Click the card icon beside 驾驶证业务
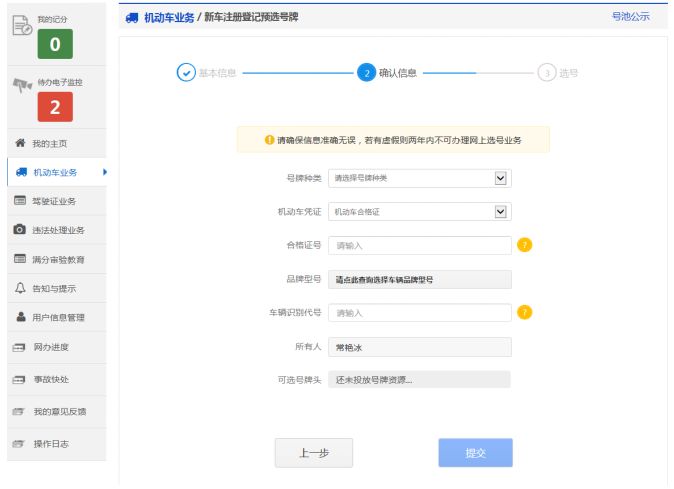Screen dimensions: 674x489 (20, 200)
